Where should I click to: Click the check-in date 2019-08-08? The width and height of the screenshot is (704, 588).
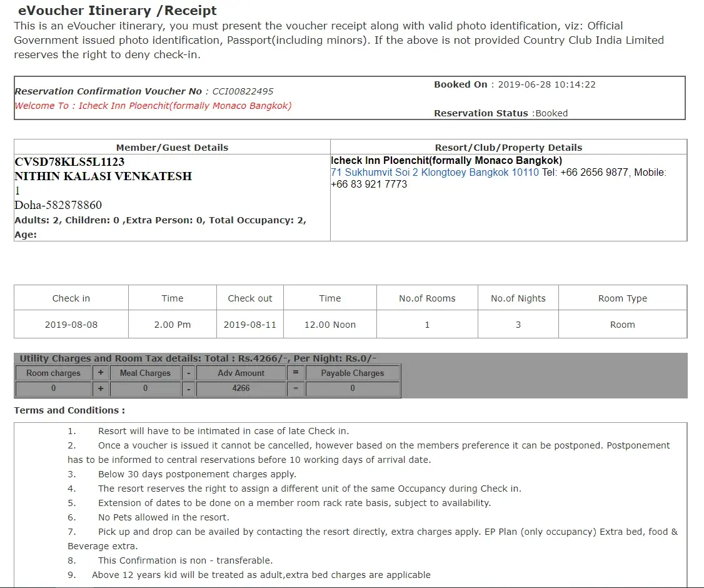71,324
